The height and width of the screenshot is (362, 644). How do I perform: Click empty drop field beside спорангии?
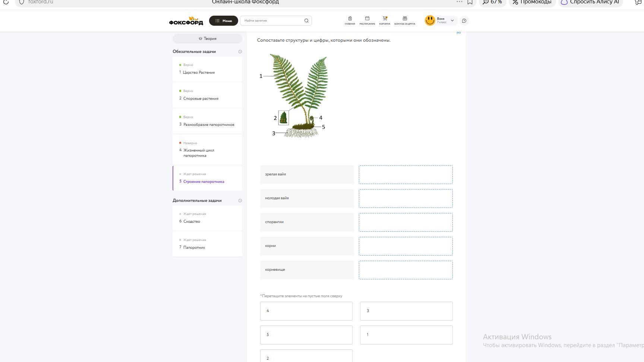tap(406, 222)
